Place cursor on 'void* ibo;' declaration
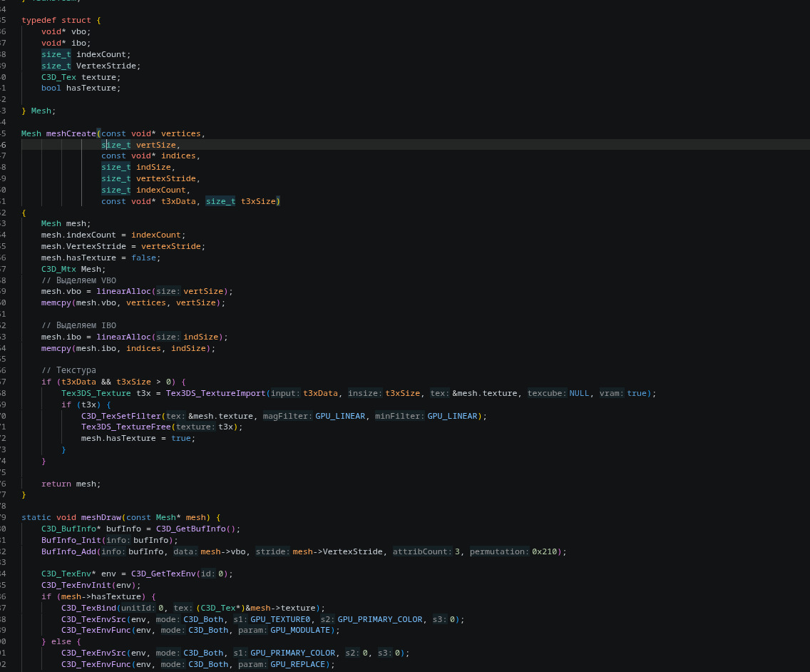 (66, 43)
